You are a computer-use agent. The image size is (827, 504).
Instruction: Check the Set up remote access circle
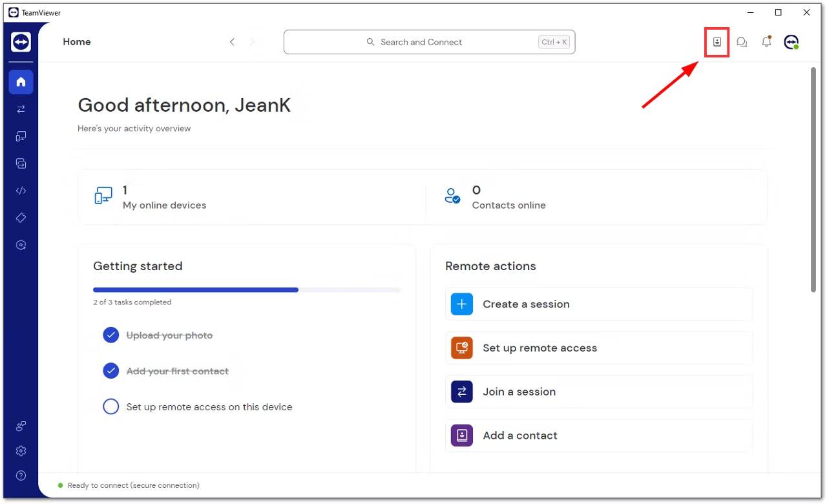pyautogui.click(x=111, y=406)
